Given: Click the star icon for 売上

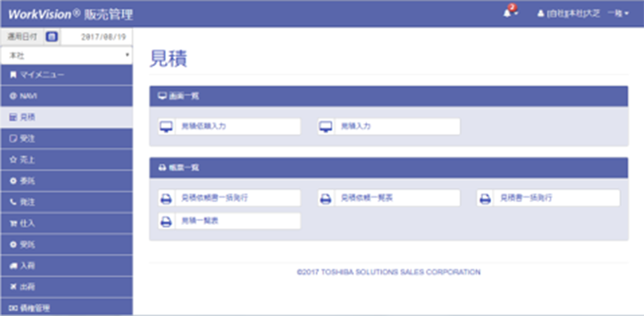Looking at the screenshot, I should coord(13,160).
